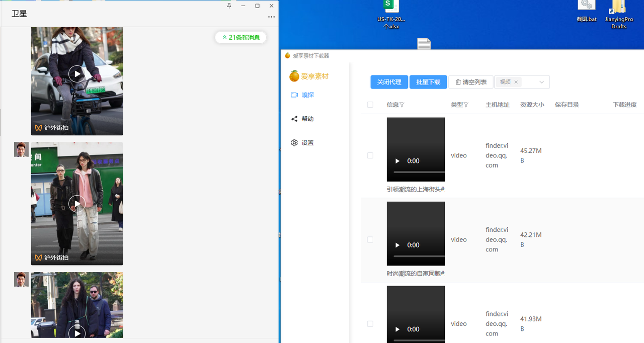Play the 45.27MB video preview
The height and width of the screenshot is (343, 644).
(397, 161)
